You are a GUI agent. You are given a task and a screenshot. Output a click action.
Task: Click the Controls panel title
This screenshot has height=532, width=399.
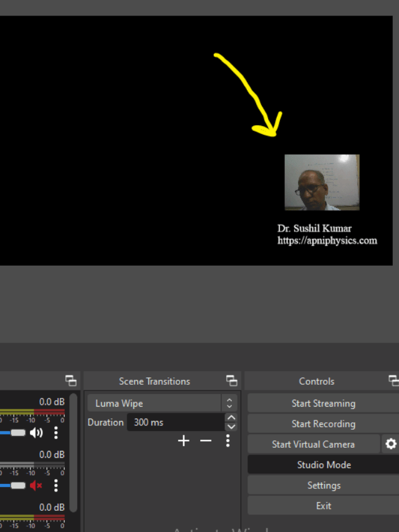(317, 381)
